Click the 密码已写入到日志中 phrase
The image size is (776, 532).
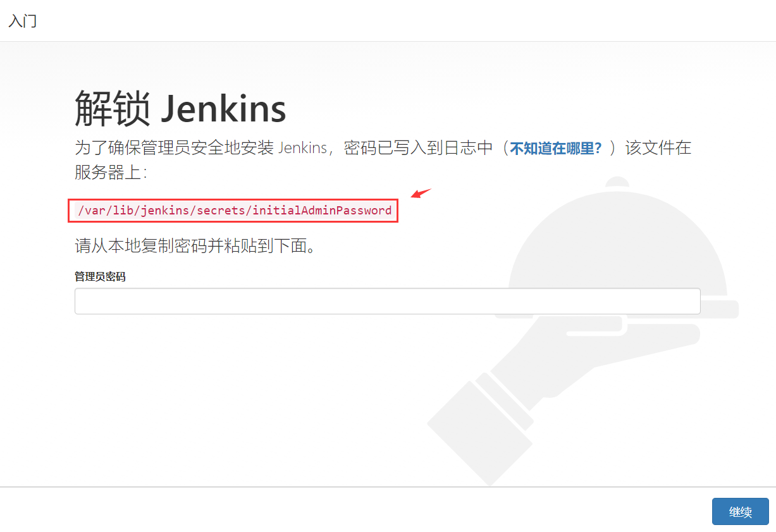click(418, 149)
